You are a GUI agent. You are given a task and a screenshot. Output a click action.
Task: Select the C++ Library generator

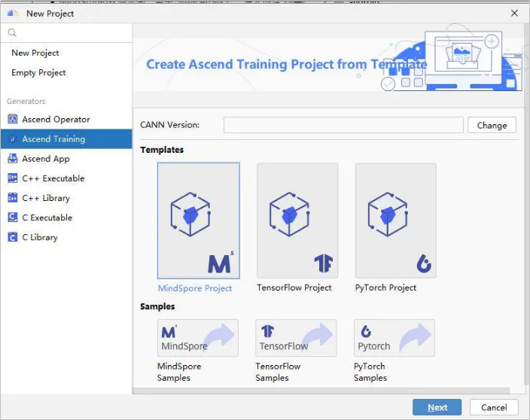click(66, 198)
